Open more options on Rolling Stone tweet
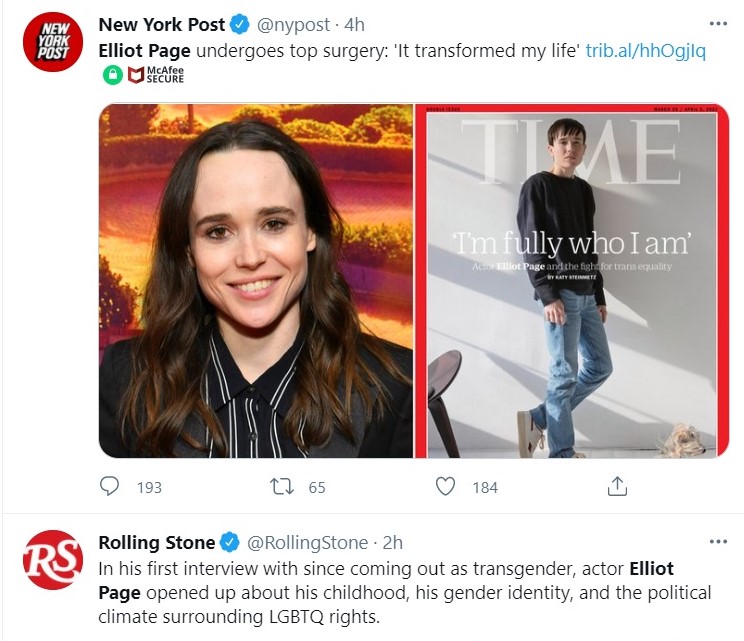744x641 pixels. pos(718,541)
